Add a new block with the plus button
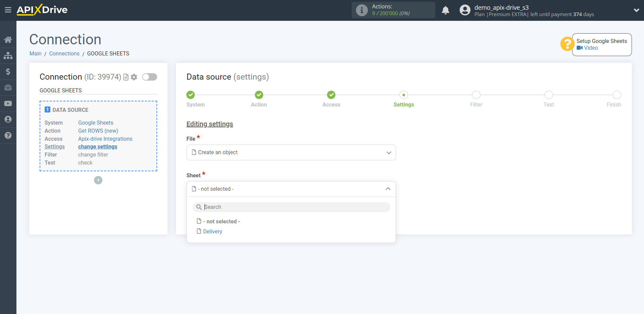 pyautogui.click(x=98, y=180)
